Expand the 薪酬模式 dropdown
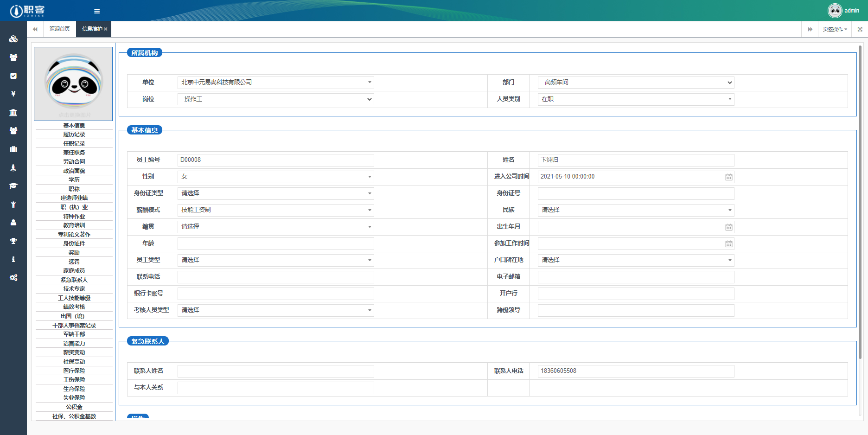This screenshot has width=868, height=435. 275,210
